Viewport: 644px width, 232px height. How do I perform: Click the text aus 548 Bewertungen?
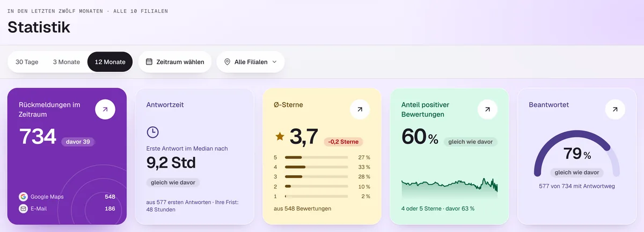tap(302, 208)
